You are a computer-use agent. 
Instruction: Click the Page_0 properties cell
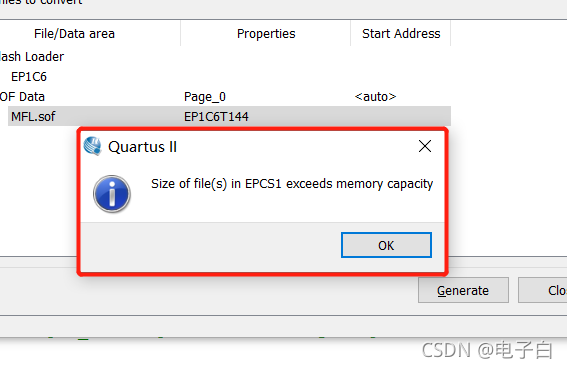pyautogui.click(x=205, y=97)
